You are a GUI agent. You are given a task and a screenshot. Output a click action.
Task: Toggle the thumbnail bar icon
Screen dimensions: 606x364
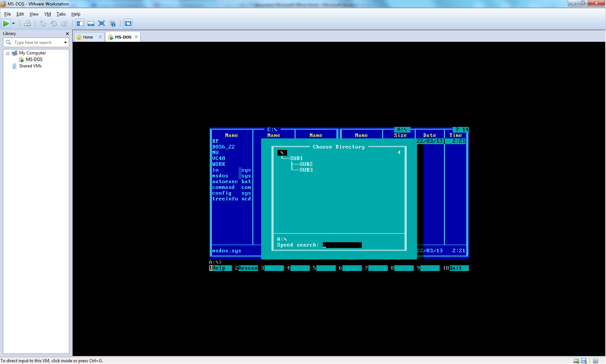pos(91,24)
